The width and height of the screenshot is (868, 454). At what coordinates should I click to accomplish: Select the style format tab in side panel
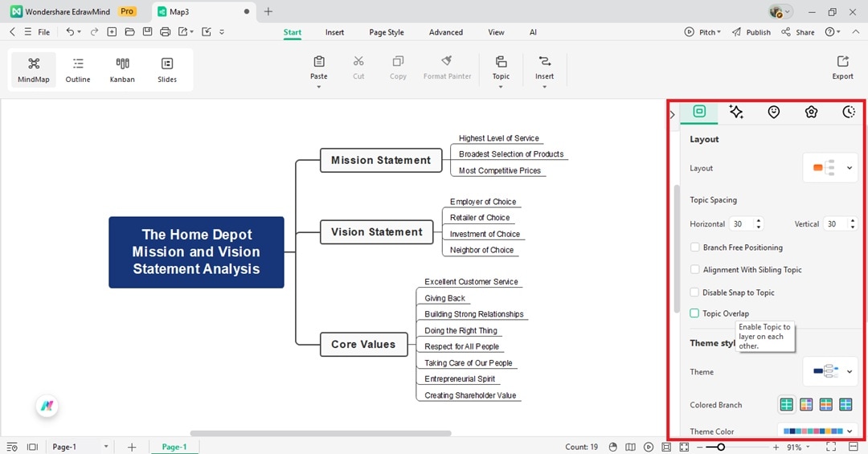point(699,112)
